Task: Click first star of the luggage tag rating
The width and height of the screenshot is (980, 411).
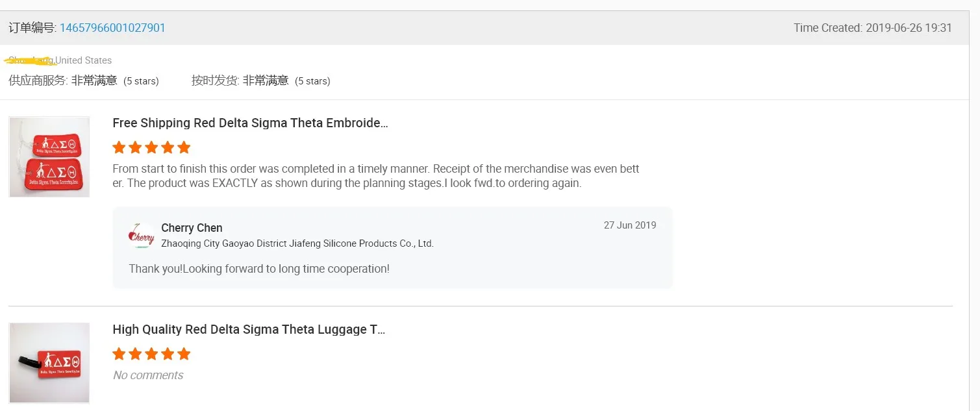Action: 119,354
